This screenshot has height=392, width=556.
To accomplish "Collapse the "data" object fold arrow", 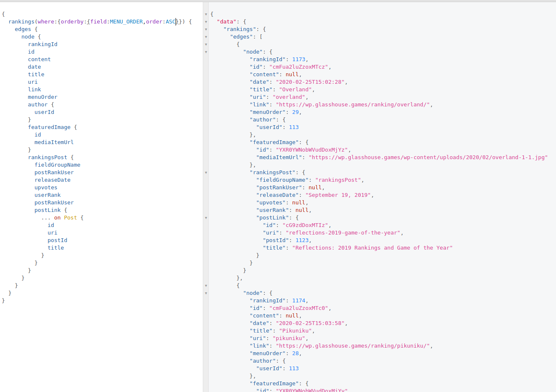I will click(x=206, y=22).
